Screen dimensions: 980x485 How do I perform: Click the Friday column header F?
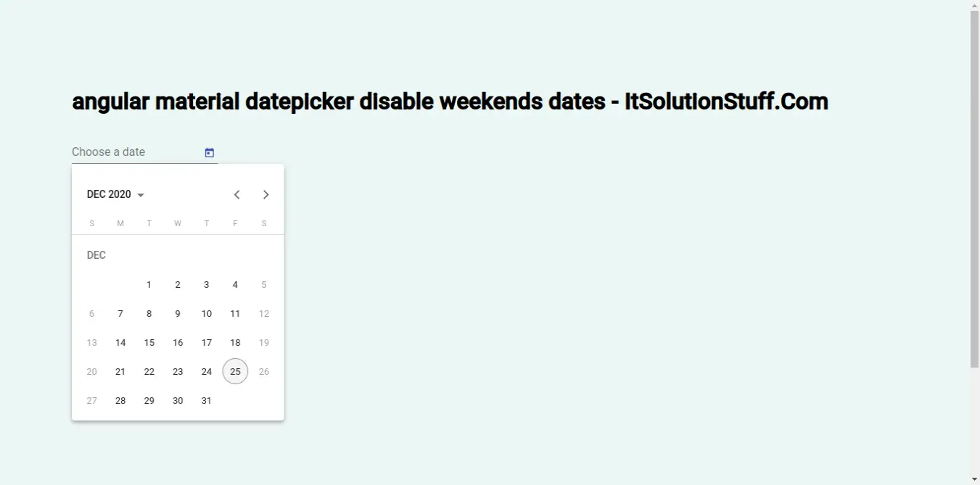point(235,223)
